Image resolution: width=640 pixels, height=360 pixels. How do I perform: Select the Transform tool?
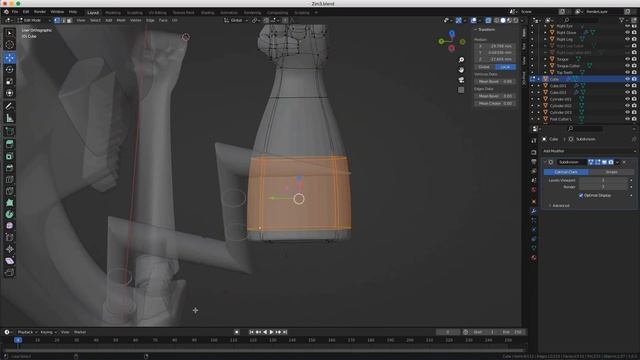[x=9, y=93]
